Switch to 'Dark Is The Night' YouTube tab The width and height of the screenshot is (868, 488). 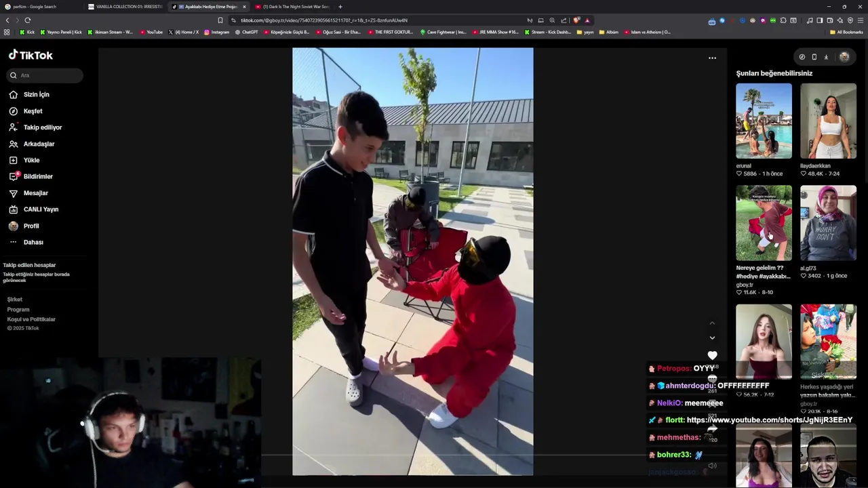tap(292, 7)
